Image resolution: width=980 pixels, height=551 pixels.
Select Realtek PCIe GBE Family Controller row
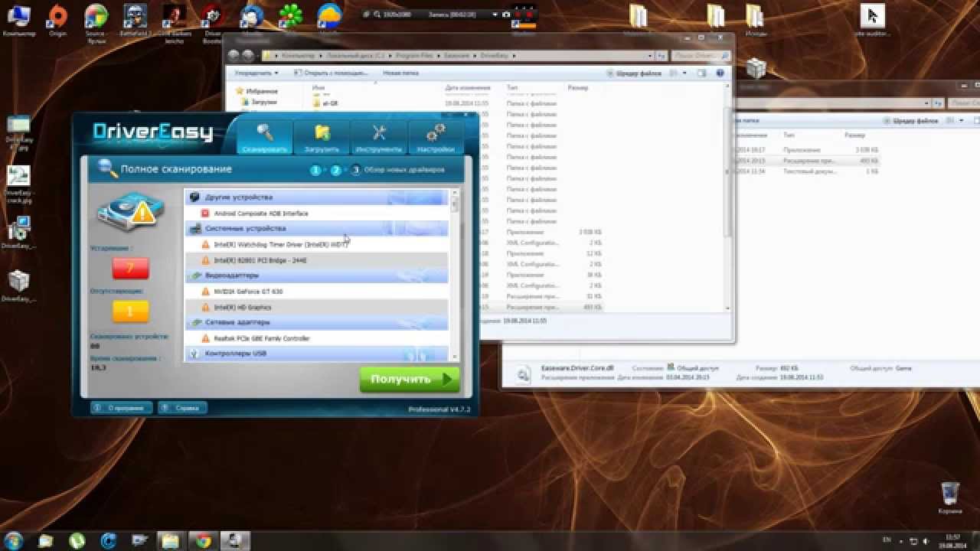click(316, 338)
